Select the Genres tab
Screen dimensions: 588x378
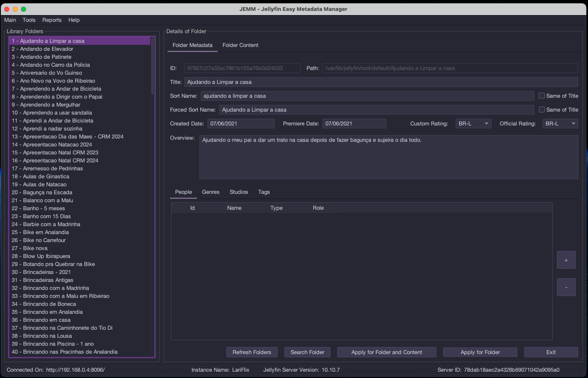tap(210, 192)
